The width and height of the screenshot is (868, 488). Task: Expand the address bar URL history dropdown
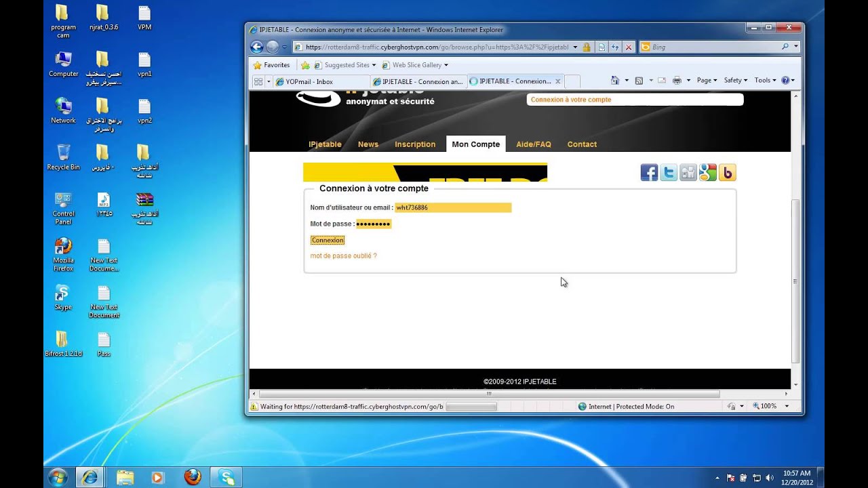[x=575, y=47]
